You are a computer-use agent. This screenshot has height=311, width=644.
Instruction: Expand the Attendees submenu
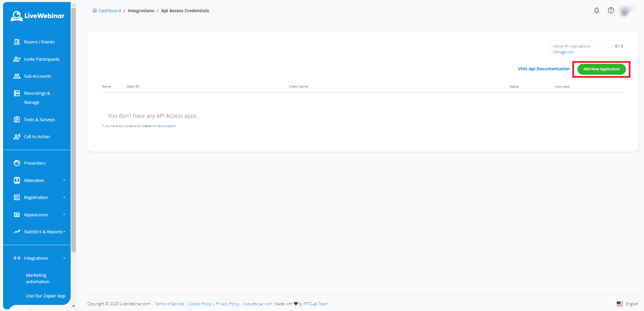[64, 180]
